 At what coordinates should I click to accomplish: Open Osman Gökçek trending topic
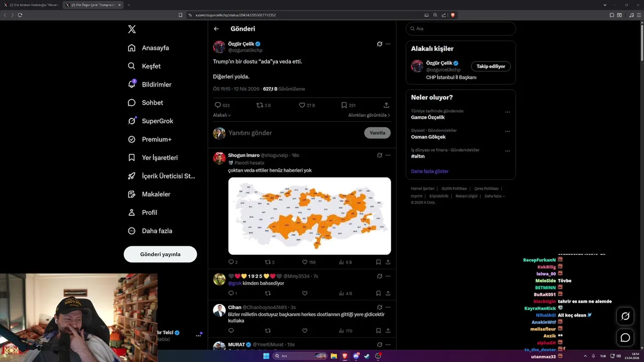click(x=428, y=137)
